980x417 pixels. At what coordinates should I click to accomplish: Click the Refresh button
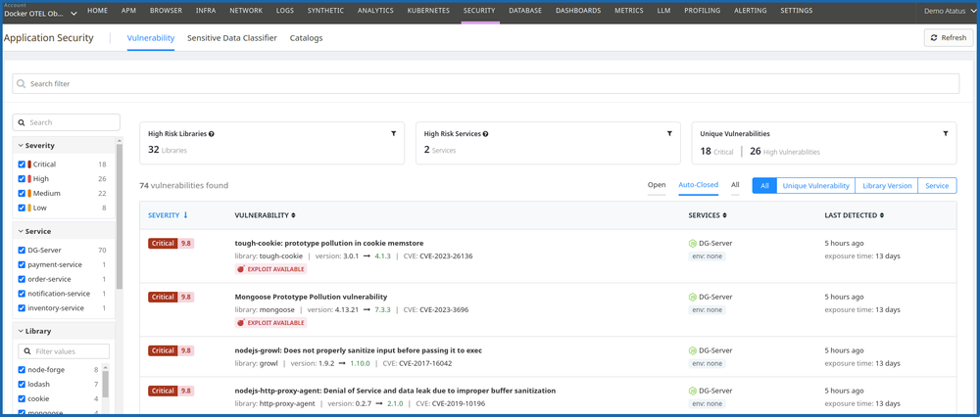pos(948,38)
